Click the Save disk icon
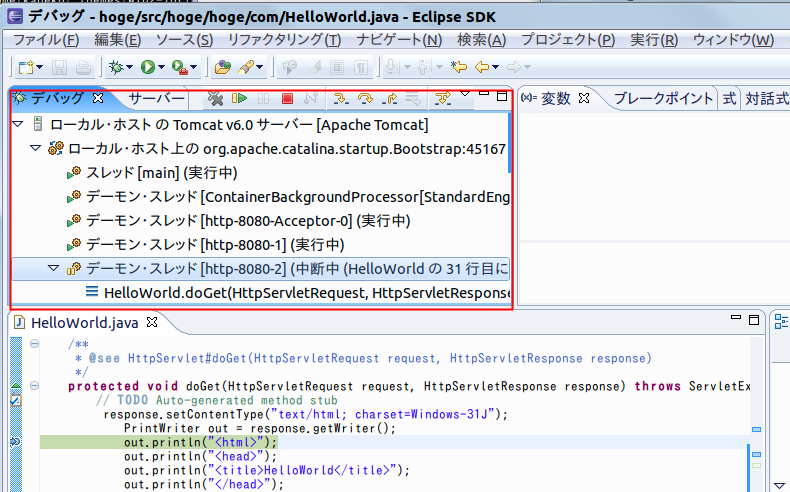The image size is (790, 492). [x=59, y=67]
